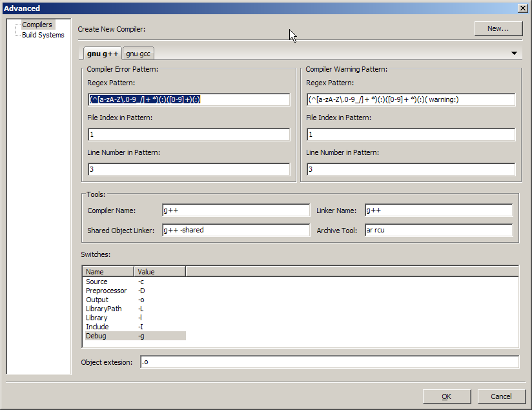
Task: Click the error Regex Pattern field
Action: coord(189,99)
